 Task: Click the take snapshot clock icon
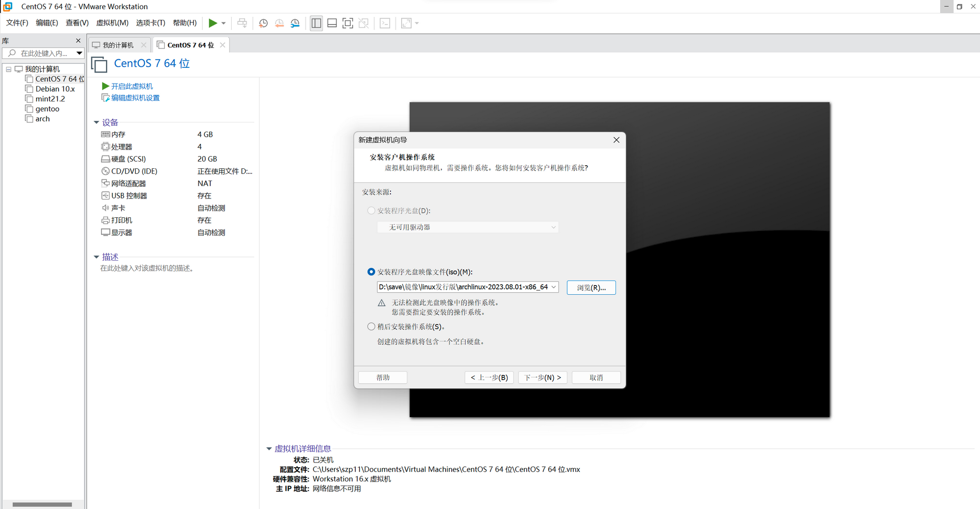[x=263, y=23]
